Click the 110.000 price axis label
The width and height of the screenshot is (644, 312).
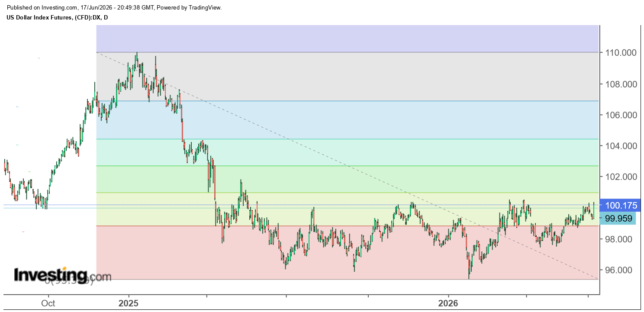pos(621,53)
